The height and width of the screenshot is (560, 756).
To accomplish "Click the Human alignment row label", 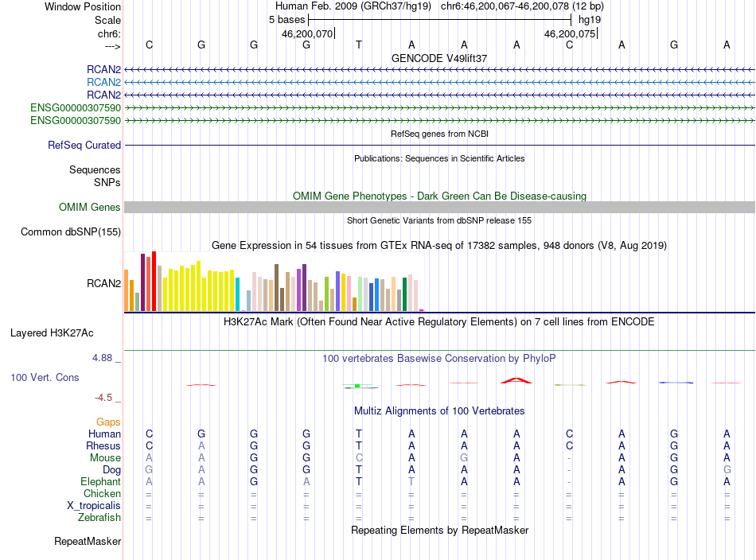I will pos(104,434).
